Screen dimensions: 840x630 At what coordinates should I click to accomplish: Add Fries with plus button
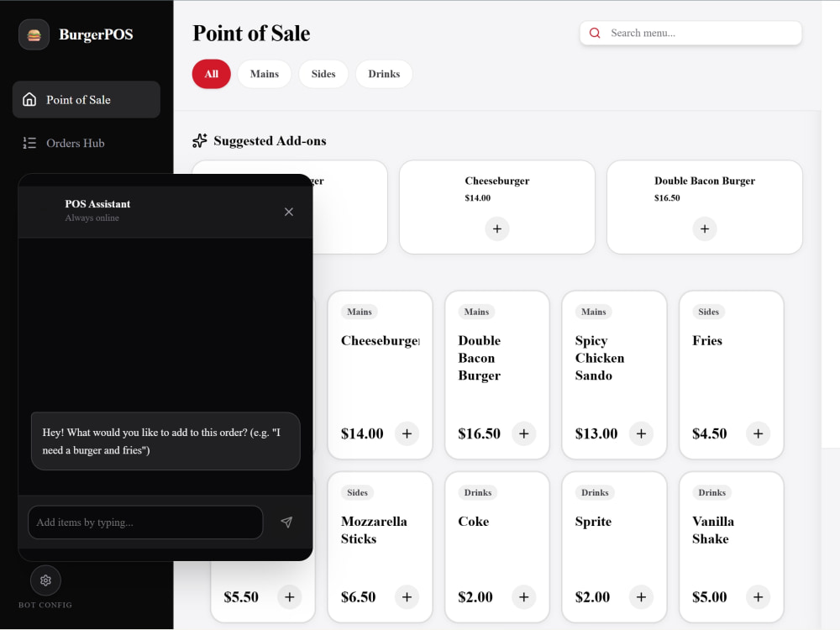(x=758, y=433)
